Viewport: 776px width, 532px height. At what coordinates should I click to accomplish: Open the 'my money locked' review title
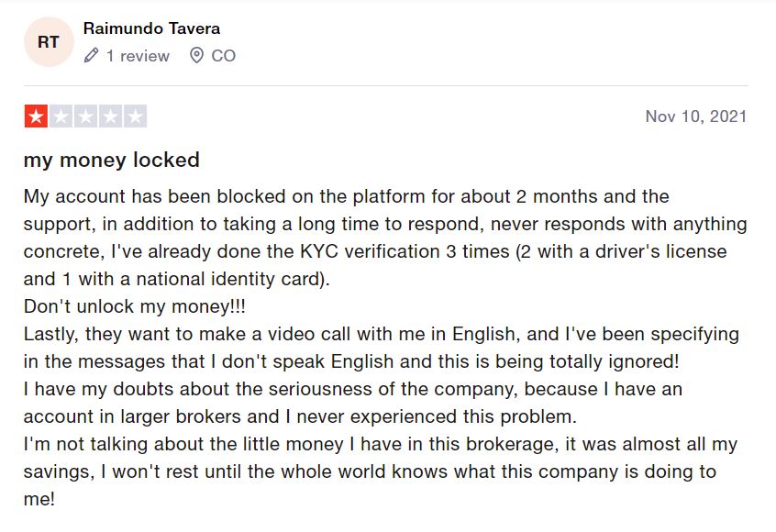[112, 160]
